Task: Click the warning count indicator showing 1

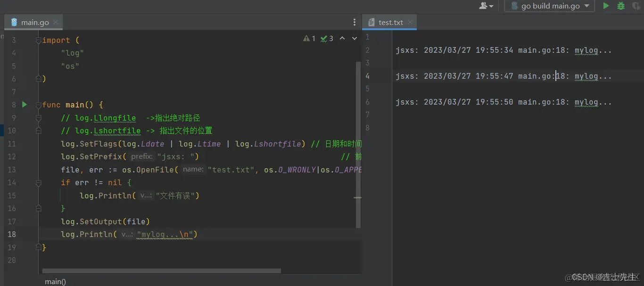Action: [x=309, y=39]
